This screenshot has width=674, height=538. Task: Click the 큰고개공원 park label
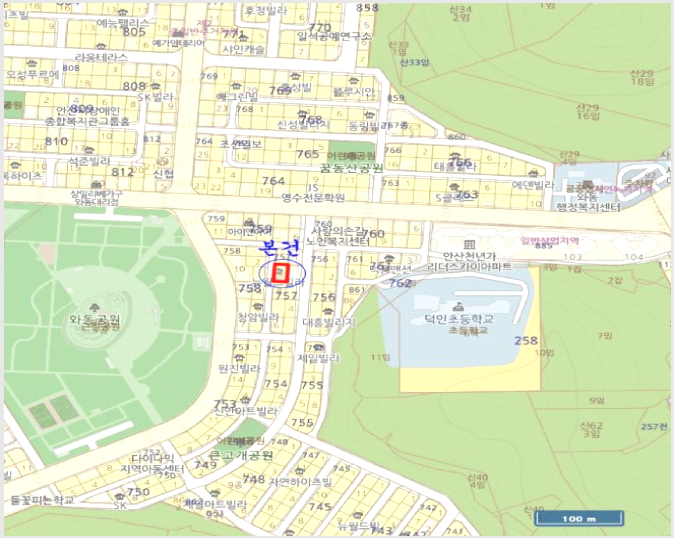point(240,455)
